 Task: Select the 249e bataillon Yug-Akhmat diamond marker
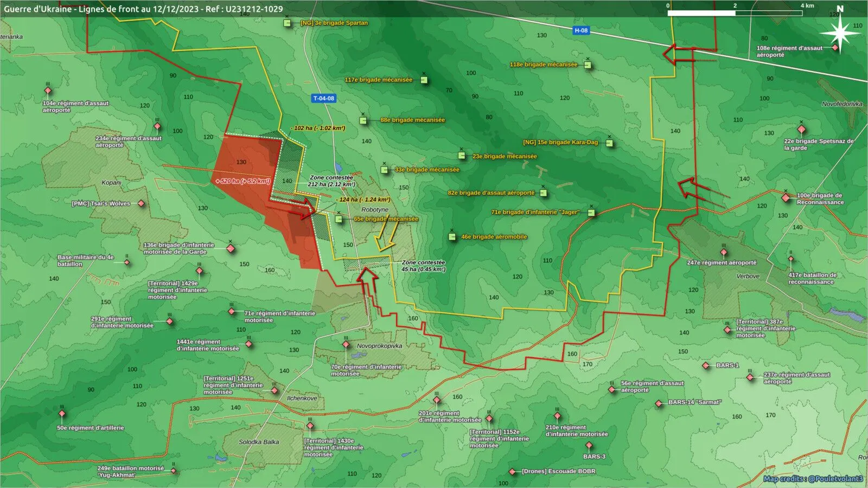tap(174, 471)
